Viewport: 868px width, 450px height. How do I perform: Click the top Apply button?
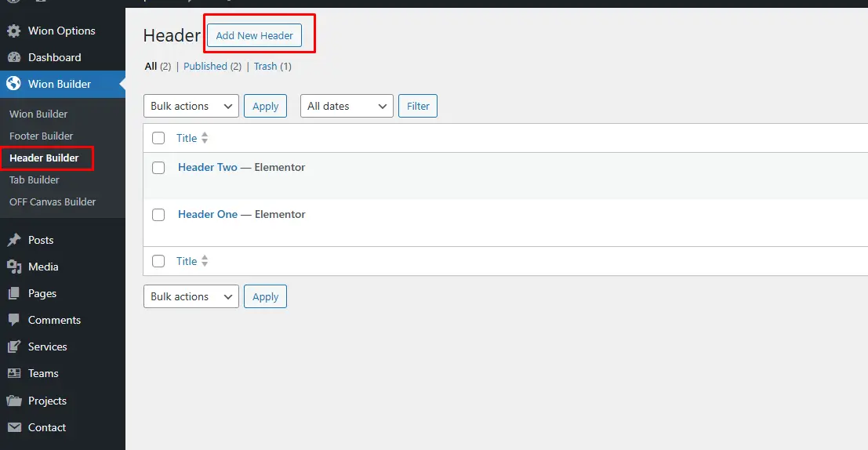[x=265, y=106]
